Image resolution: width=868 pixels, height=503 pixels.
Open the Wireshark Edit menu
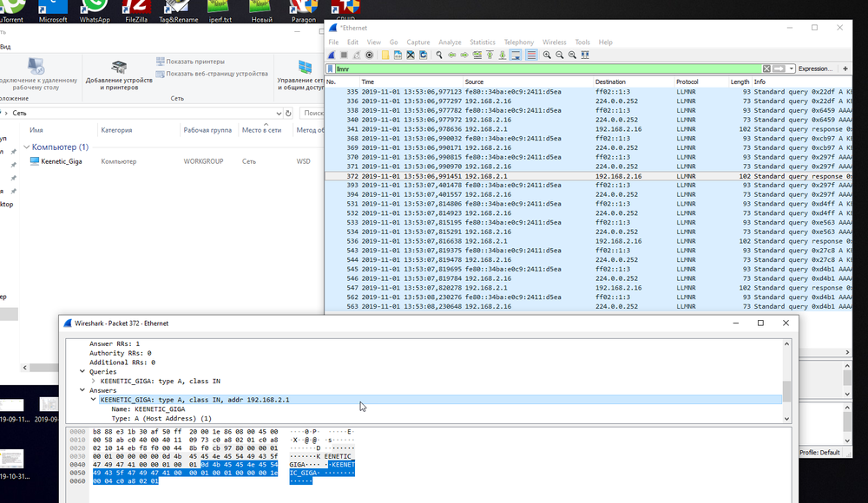click(352, 42)
